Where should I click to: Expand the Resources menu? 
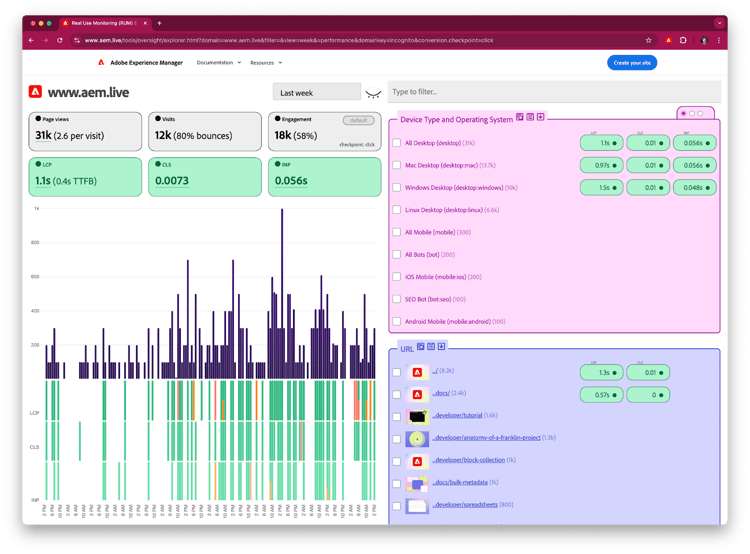click(x=266, y=63)
